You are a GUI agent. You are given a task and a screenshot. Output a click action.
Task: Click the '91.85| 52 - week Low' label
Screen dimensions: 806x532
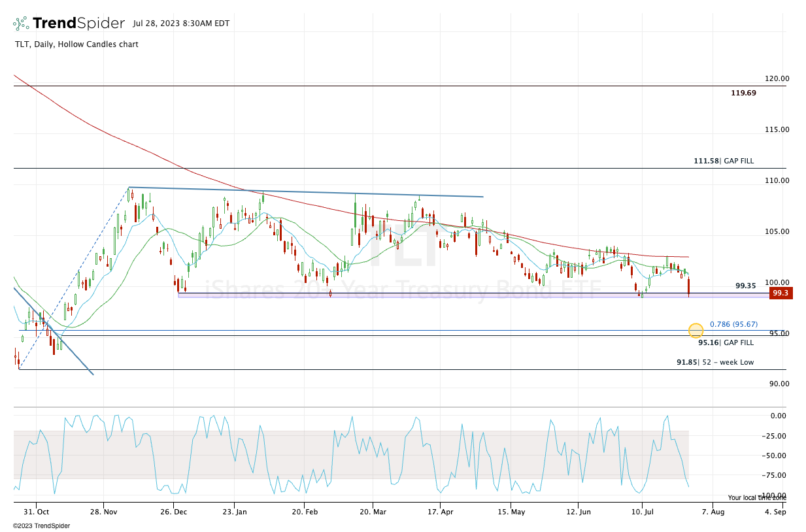[715, 362]
